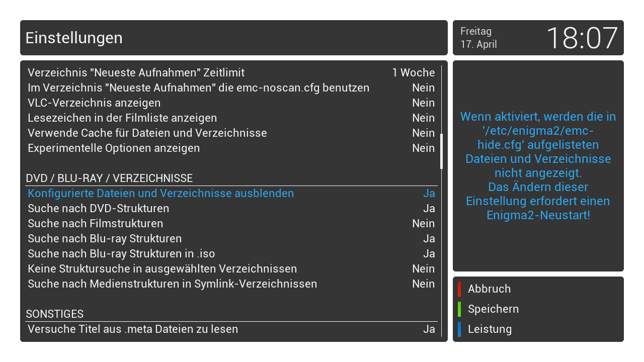
Task: Click the green bar beside Speichern
Action: (x=459, y=309)
